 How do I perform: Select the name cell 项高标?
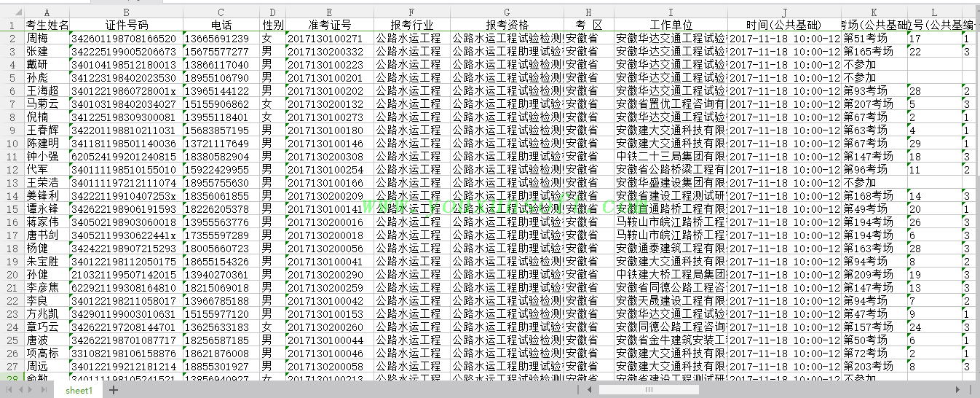tap(47, 353)
